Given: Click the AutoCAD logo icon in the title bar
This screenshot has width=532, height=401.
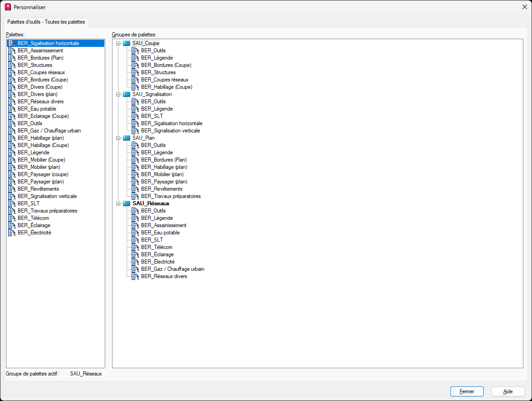Looking at the screenshot, I should pos(8,7).
